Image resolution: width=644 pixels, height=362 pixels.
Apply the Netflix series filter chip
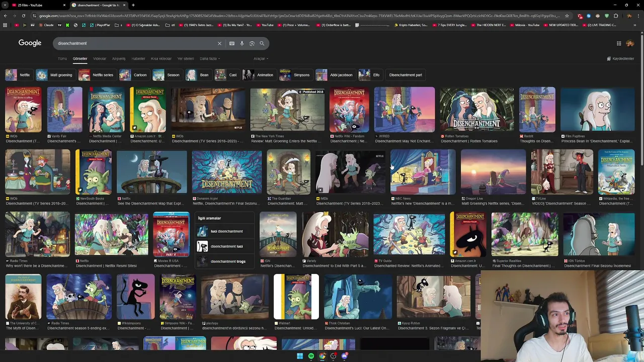(97, 75)
